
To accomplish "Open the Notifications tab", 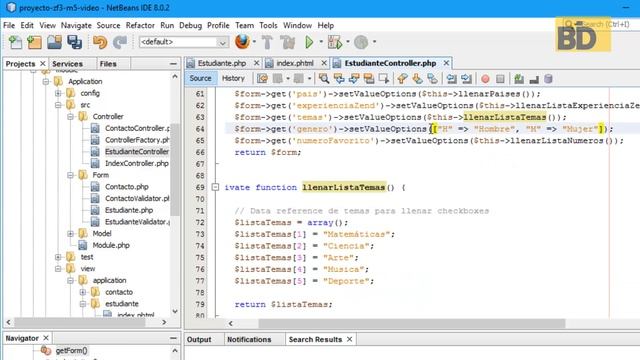I will [249, 340].
